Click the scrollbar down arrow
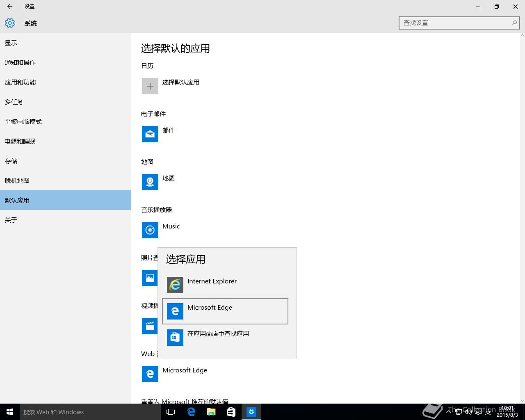 [522, 401]
